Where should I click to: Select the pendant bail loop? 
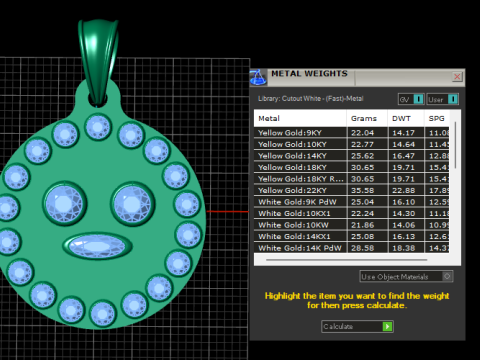[98, 62]
